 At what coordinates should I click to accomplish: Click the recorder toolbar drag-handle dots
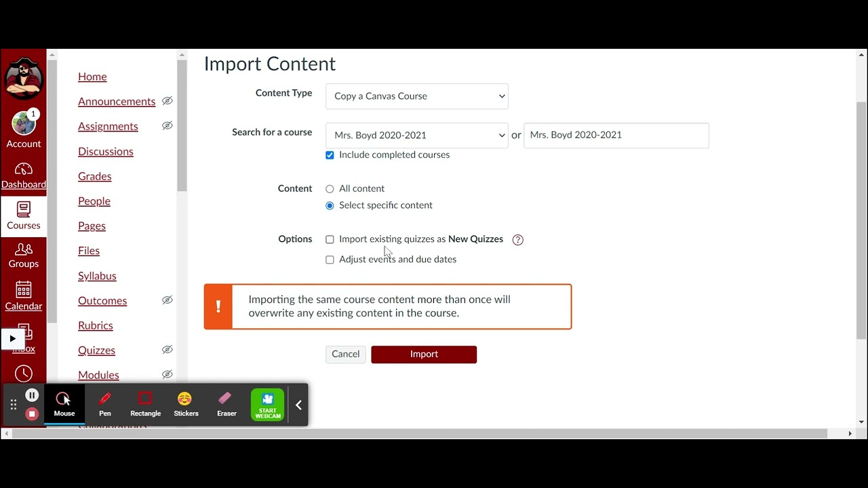13,405
